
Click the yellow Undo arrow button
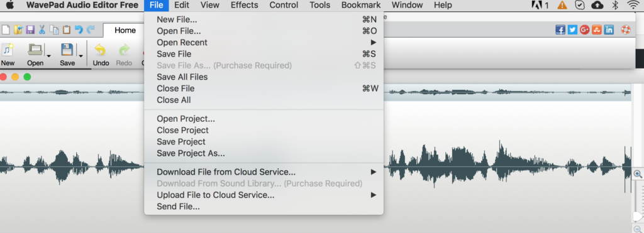101,55
